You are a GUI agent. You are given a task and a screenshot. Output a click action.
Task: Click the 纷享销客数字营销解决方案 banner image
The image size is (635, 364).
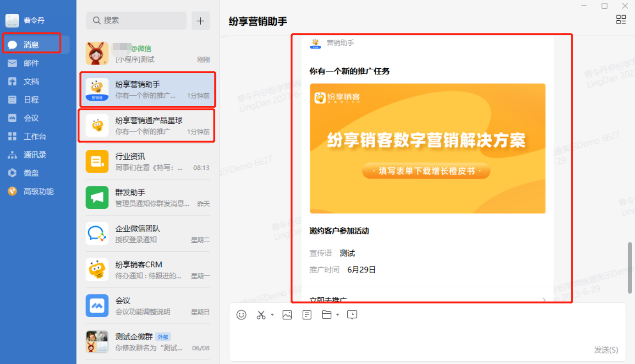point(427,148)
